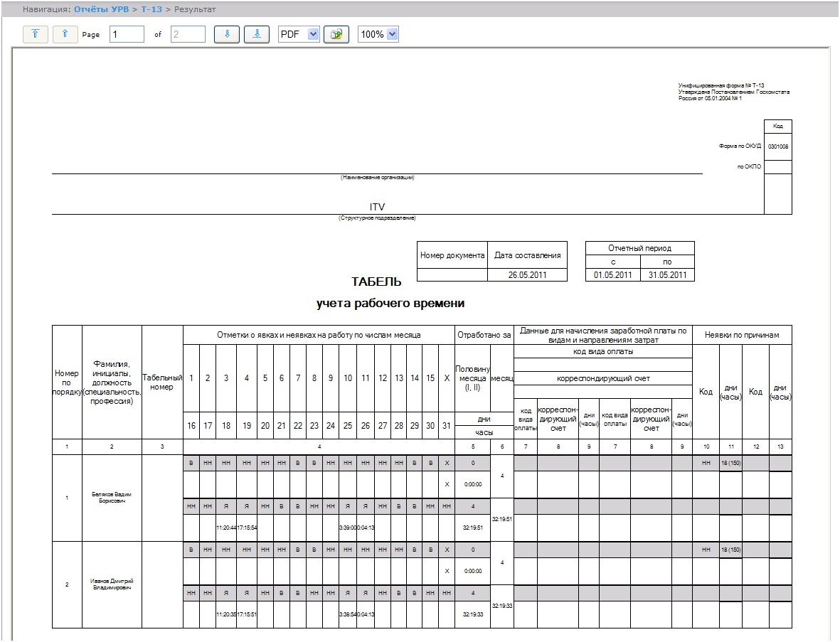Click the period start date 01.05.2011
The width and height of the screenshot is (840, 642).
point(612,275)
